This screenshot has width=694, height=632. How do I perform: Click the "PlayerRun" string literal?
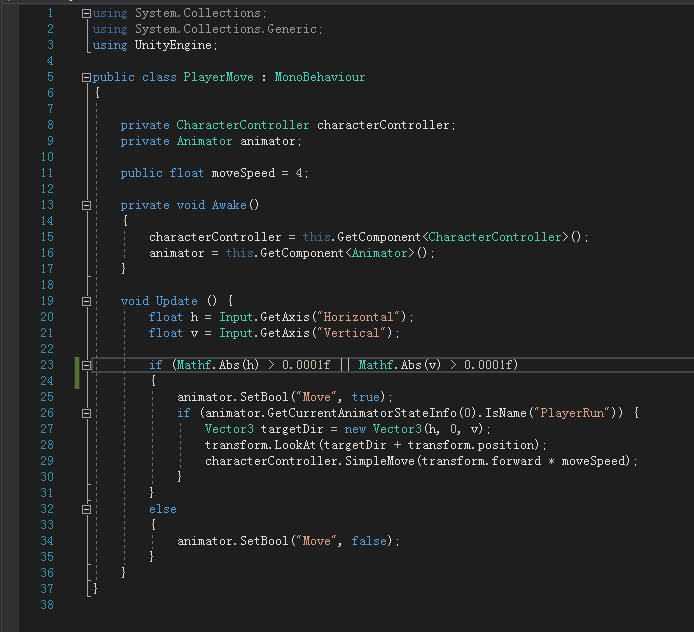[571, 413]
